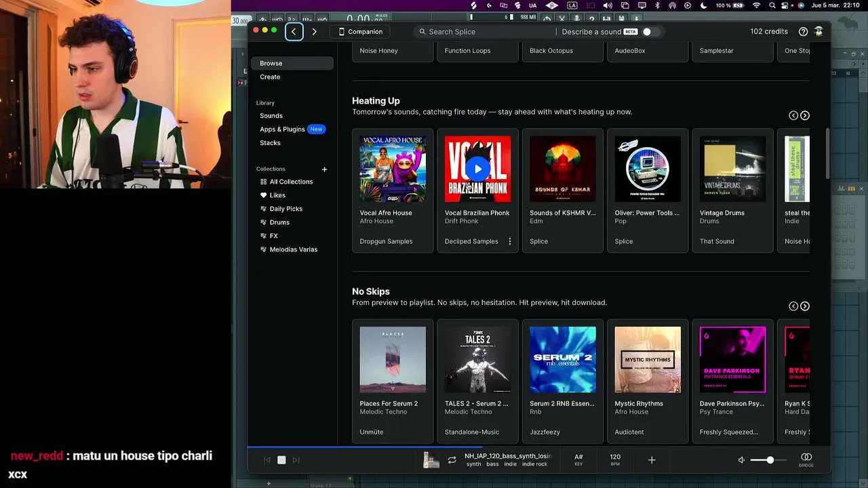Toggle loop for the playing sample
This screenshot has height=488, width=868.
[x=452, y=460]
